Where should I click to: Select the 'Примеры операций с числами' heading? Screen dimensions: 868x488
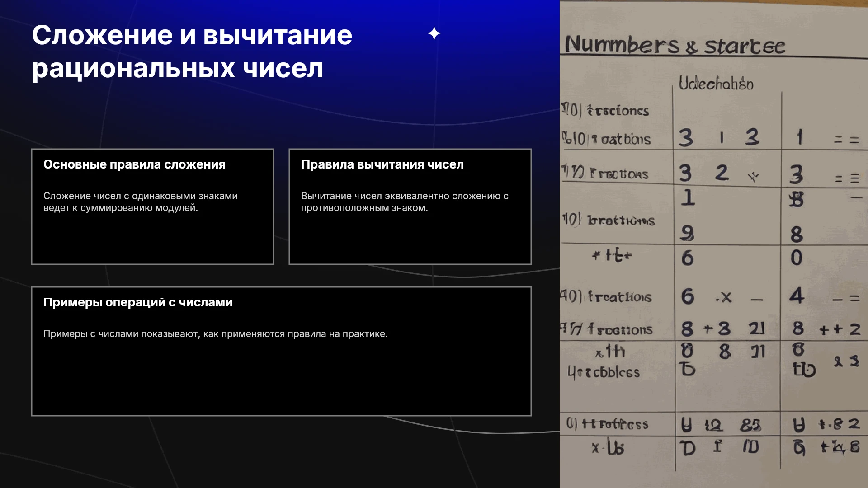coord(138,302)
